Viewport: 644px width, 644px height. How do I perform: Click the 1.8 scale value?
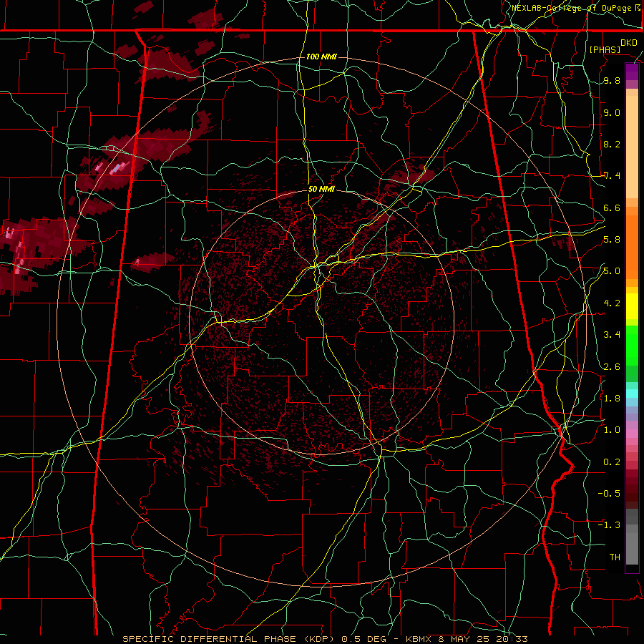(612, 399)
